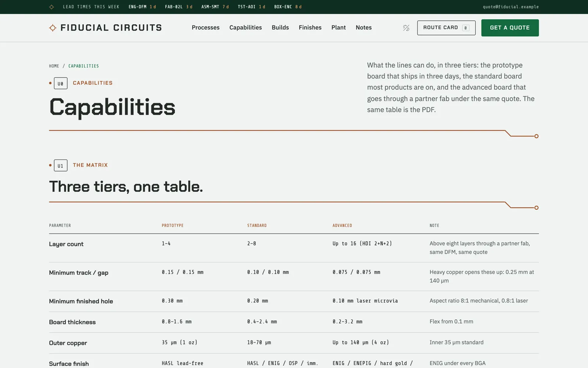Click the STANDARD column header
Screen dimensions: 588x368
click(257, 226)
